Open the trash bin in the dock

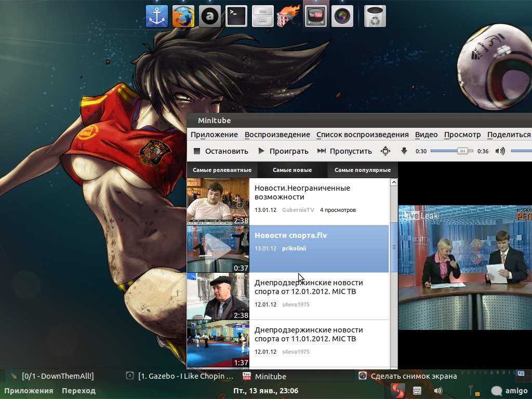pyautogui.click(x=375, y=16)
